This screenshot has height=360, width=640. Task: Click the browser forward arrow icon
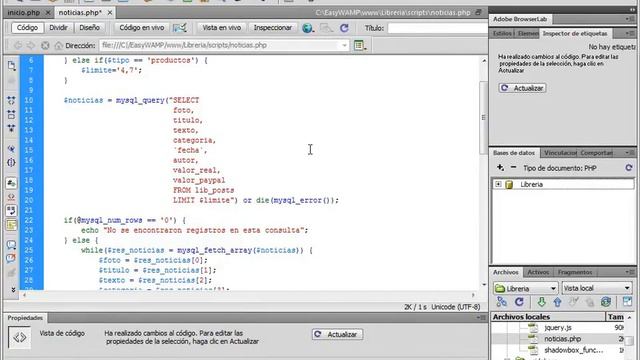(x=31, y=46)
